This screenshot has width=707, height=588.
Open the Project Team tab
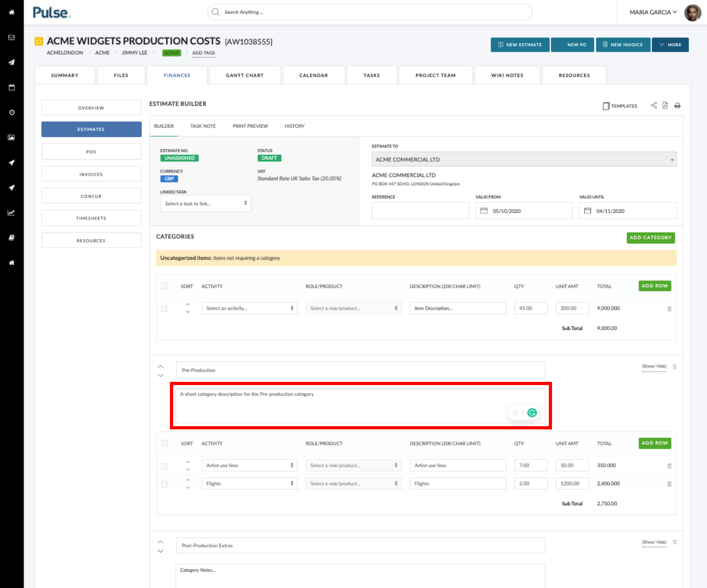pyautogui.click(x=436, y=75)
